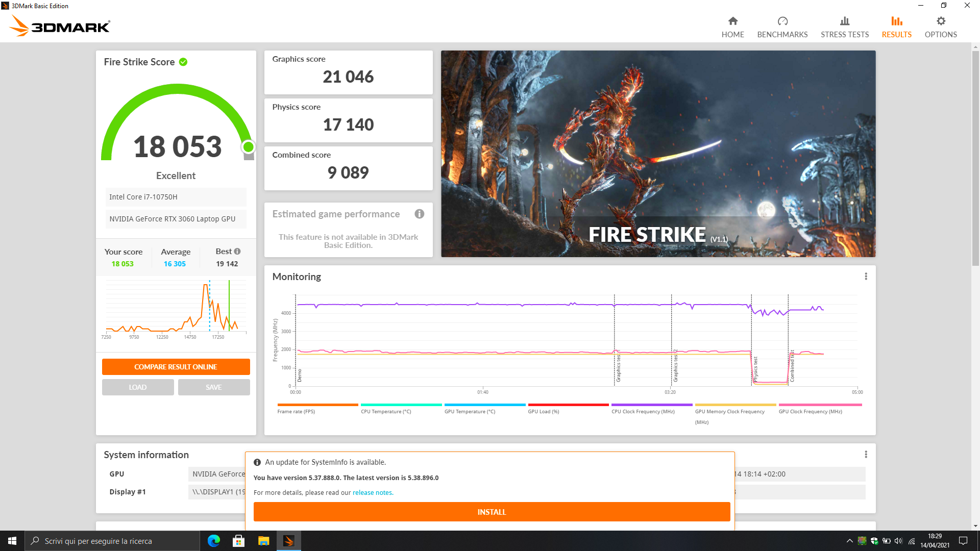Open the Home page icon
Screen dimensions: 980x551
[x=732, y=21]
